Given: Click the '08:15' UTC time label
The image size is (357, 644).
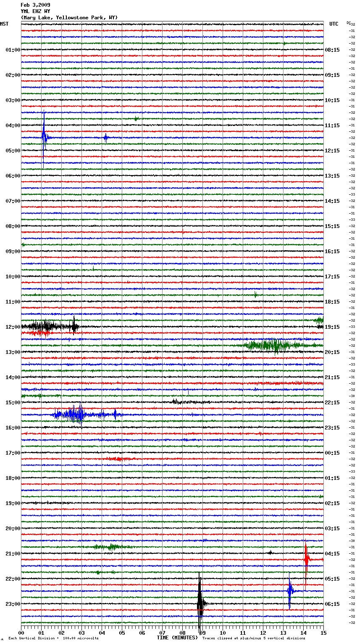Looking at the screenshot, I should click(x=332, y=50).
